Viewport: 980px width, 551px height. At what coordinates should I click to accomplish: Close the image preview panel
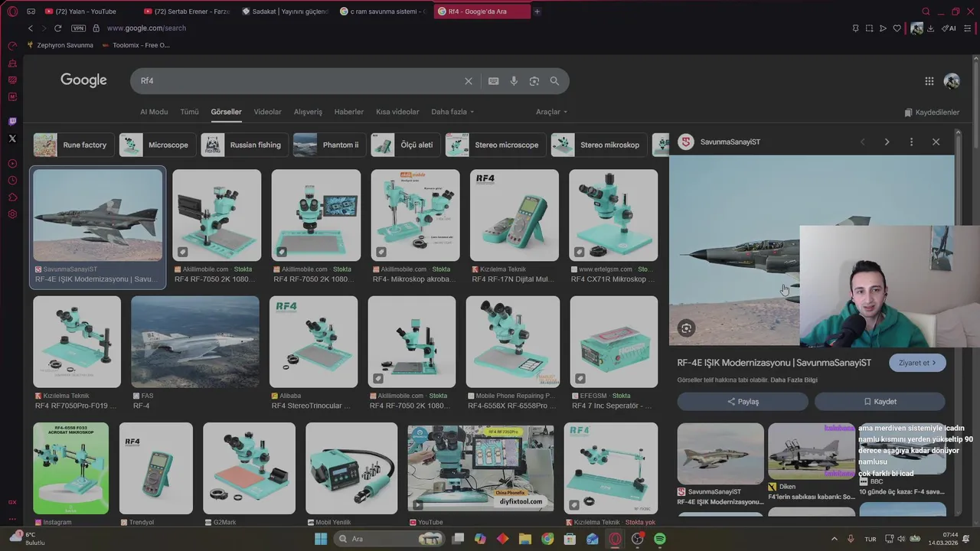936,142
